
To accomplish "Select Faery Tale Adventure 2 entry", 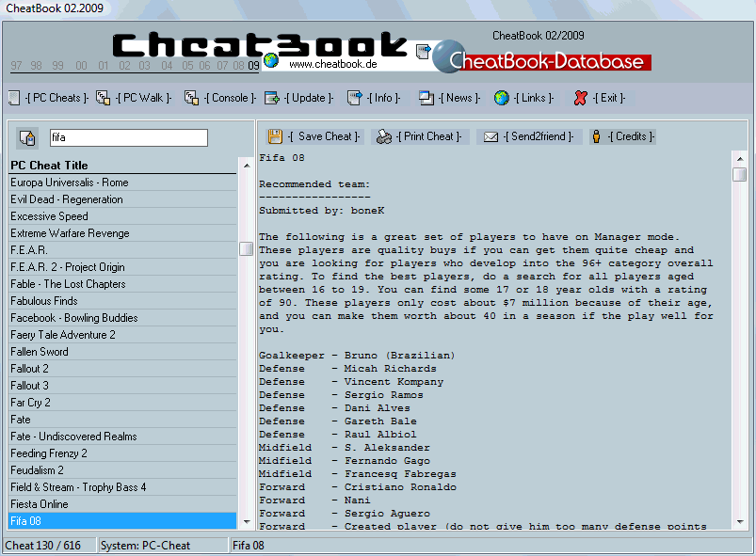I will tap(123, 335).
